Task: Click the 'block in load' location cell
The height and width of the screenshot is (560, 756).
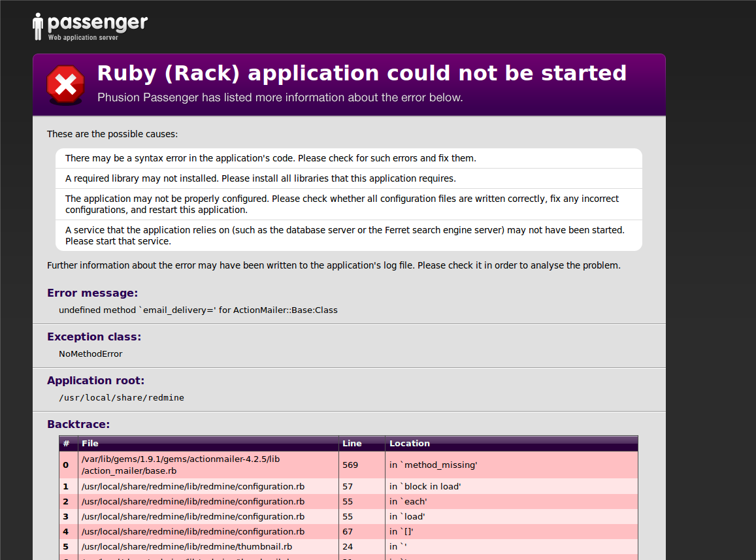Action: point(425,486)
